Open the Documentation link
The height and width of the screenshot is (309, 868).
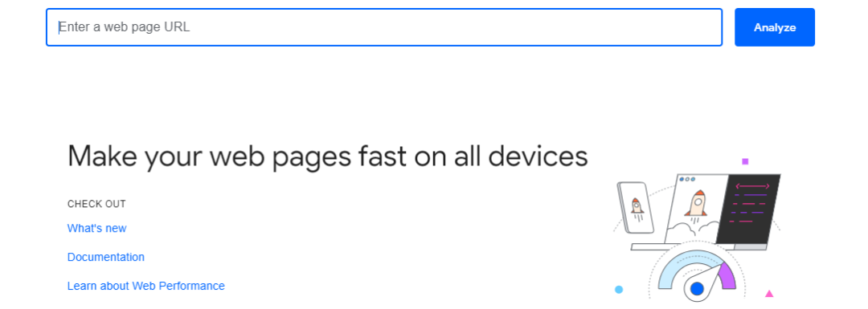tap(106, 257)
